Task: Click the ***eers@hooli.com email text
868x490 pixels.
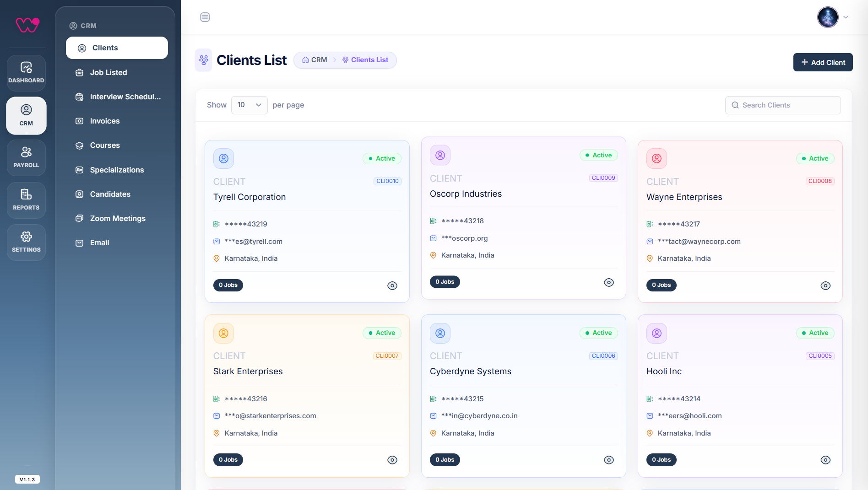Action: point(689,416)
